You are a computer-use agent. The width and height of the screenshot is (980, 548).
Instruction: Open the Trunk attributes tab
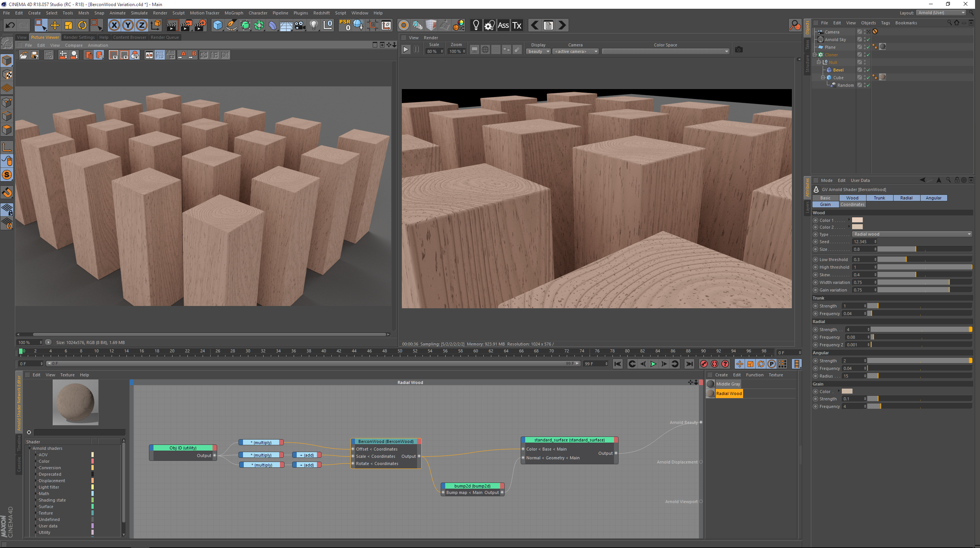tap(879, 198)
